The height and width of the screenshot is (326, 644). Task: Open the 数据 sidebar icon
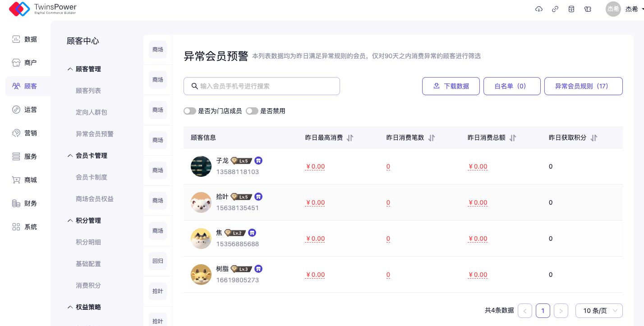16,39
